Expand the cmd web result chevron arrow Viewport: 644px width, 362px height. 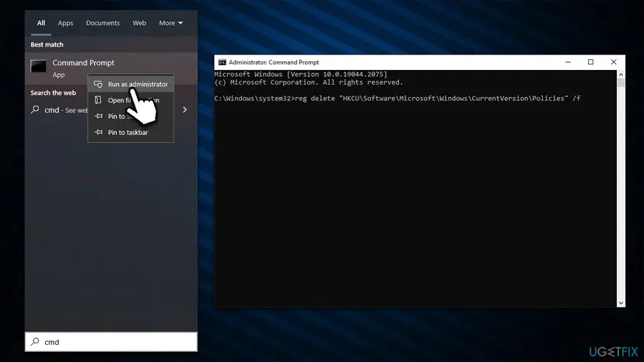tap(185, 110)
